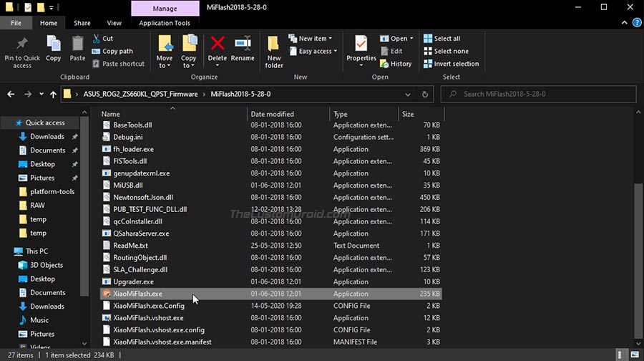Click Paste shortcut
The width and height of the screenshot is (644, 361).
click(x=118, y=64)
